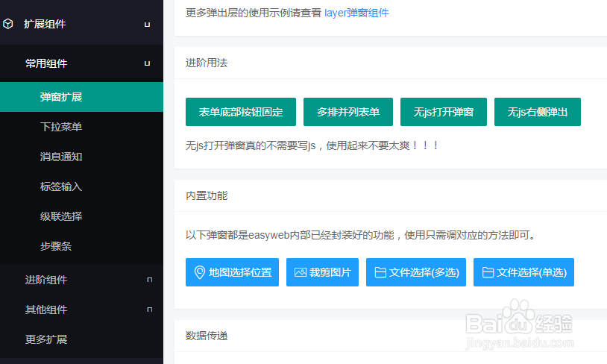The height and width of the screenshot is (364, 607).
Task: Click picture icon on 裁剪图片 button
Action: tap(301, 272)
